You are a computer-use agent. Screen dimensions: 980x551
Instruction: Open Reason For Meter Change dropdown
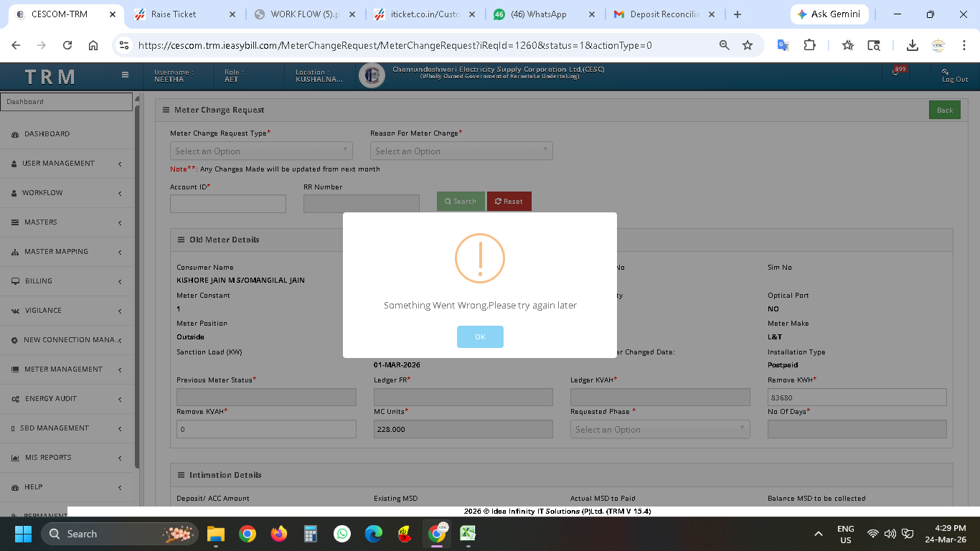(461, 151)
